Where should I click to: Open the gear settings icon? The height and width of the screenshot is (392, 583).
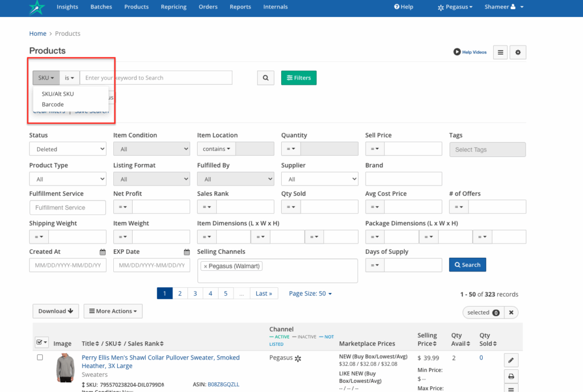point(518,52)
